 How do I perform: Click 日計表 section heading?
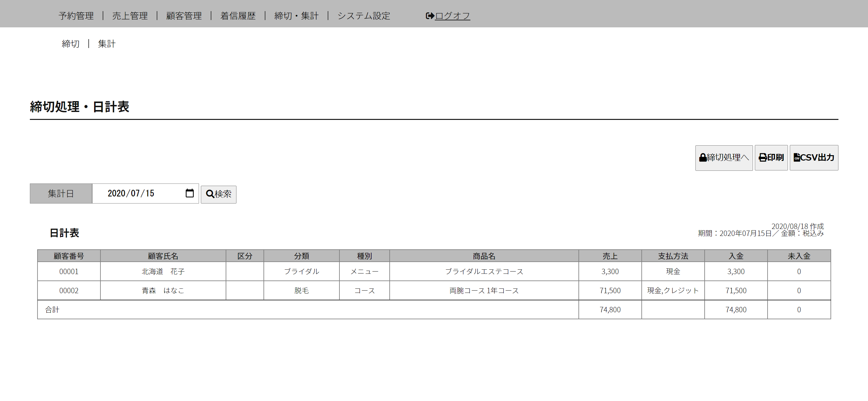[x=64, y=233]
